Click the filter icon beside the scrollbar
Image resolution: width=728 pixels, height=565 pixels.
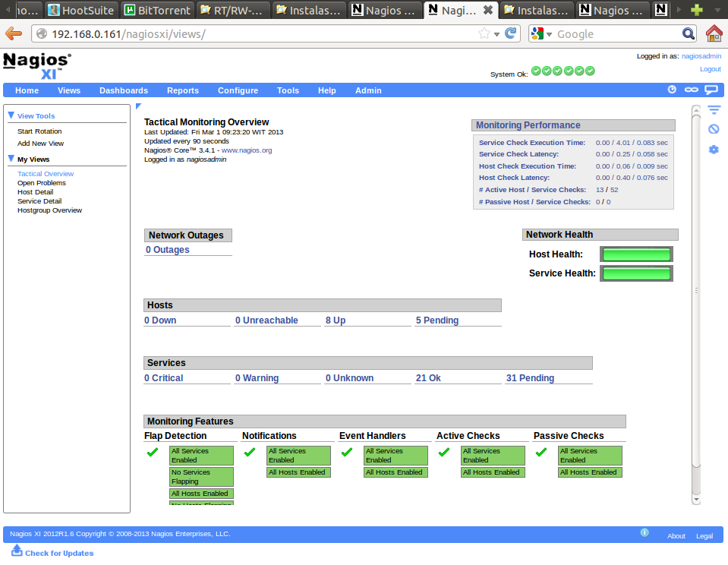point(714,110)
